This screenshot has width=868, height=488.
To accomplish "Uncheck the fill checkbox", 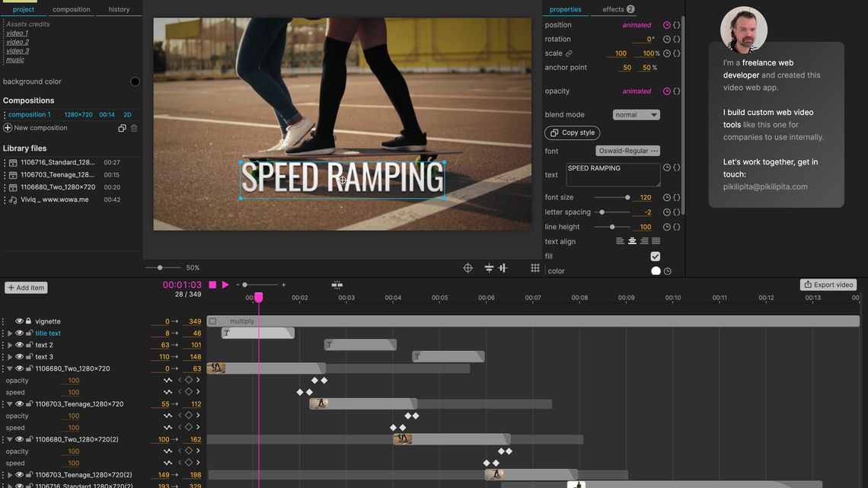I will click(x=656, y=256).
